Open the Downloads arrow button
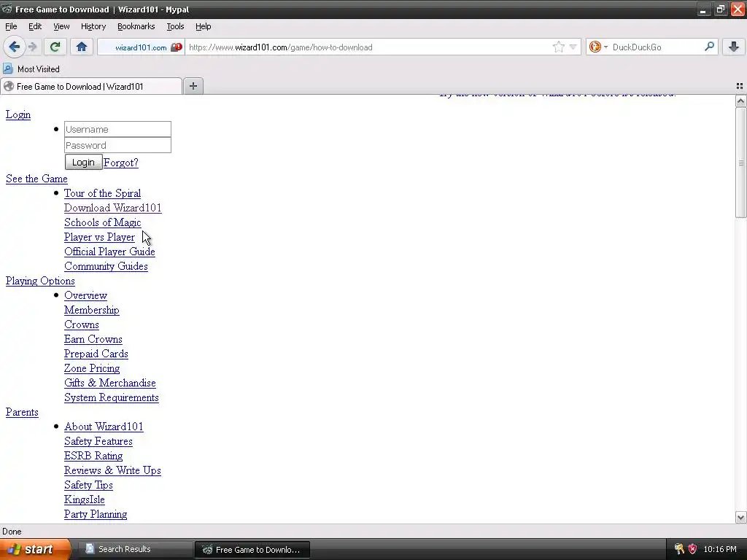The height and width of the screenshot is (560, 747). coord(734,47)
